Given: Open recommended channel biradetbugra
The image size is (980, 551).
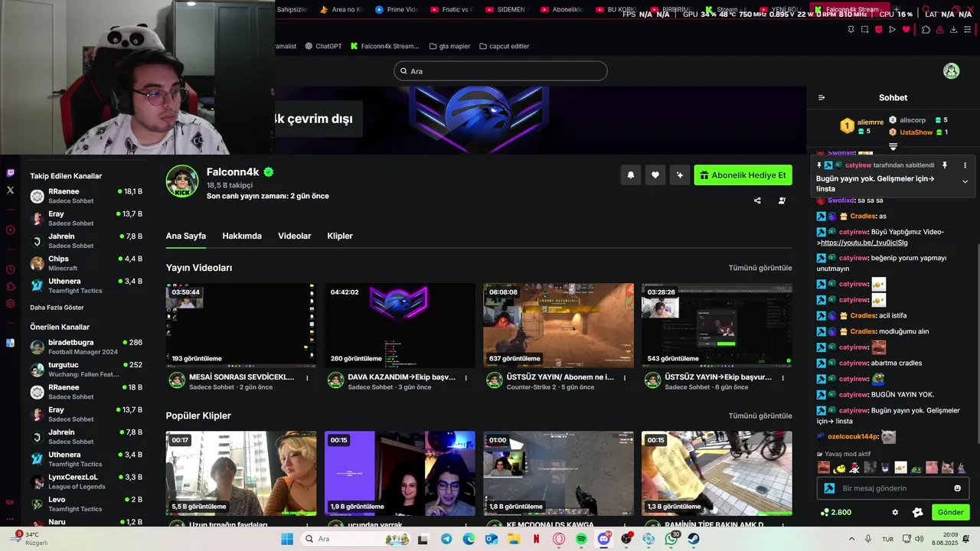Looking at the screenshot, I should coord(86,347).
